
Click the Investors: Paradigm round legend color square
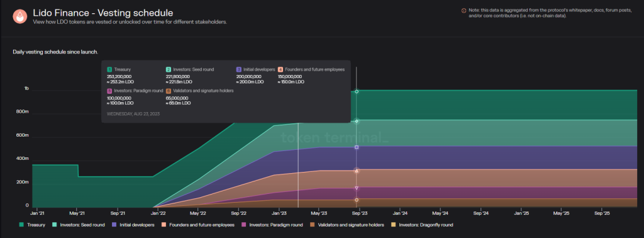click(x=243, y=225)
